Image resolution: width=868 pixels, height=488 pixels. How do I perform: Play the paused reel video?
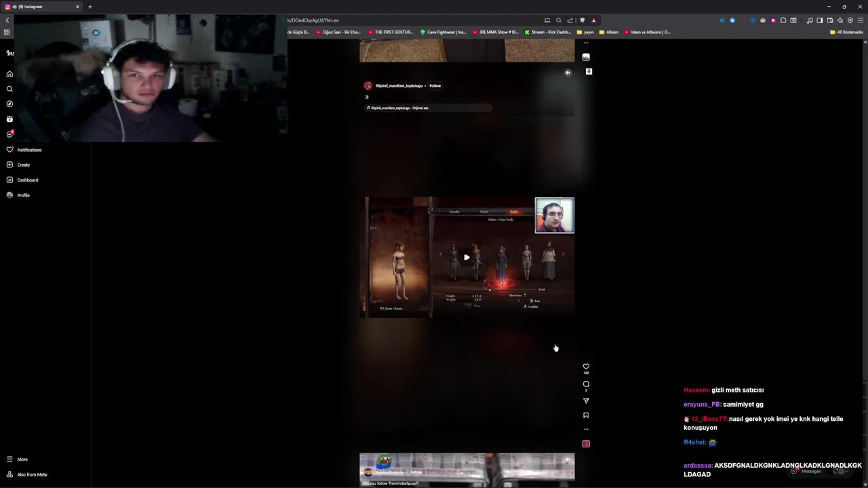tap(467, 258)
